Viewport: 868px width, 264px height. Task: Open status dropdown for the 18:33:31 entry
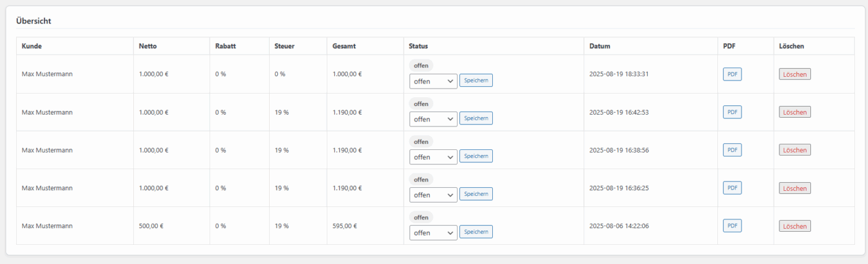point(433,81)
